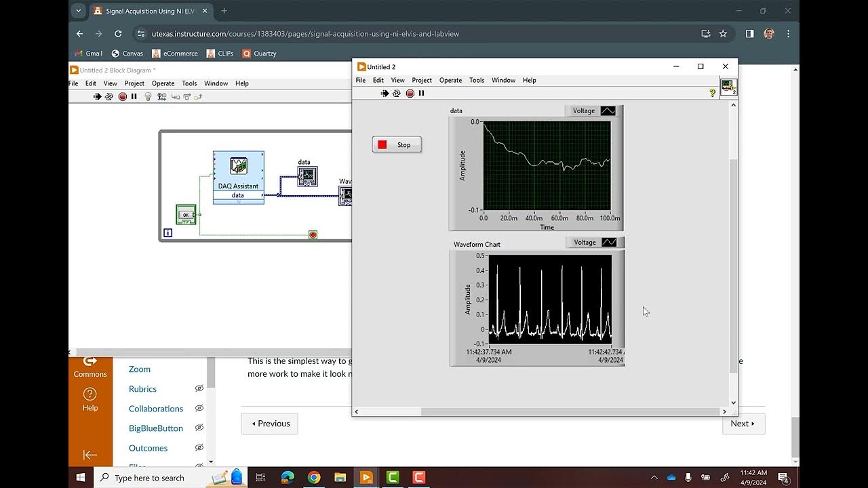Select the DAQ Assistant express VI

point(238,176)
